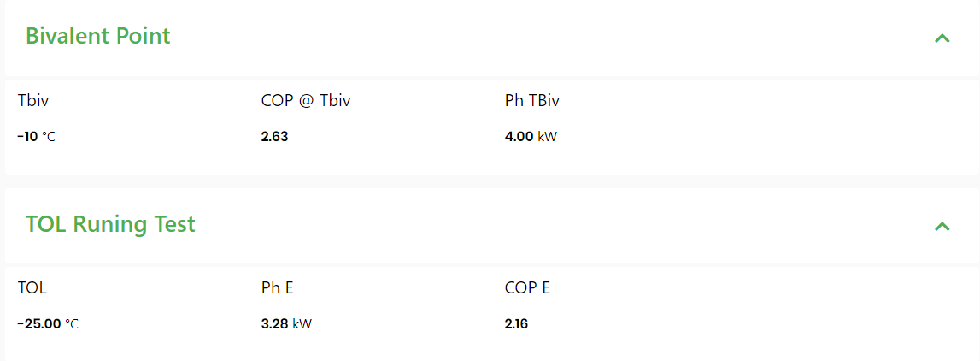Viewport: 980px width, 361px height.
Task: Click the 3.28 power number
Action: pyautogui.click(x=275, y=324)
